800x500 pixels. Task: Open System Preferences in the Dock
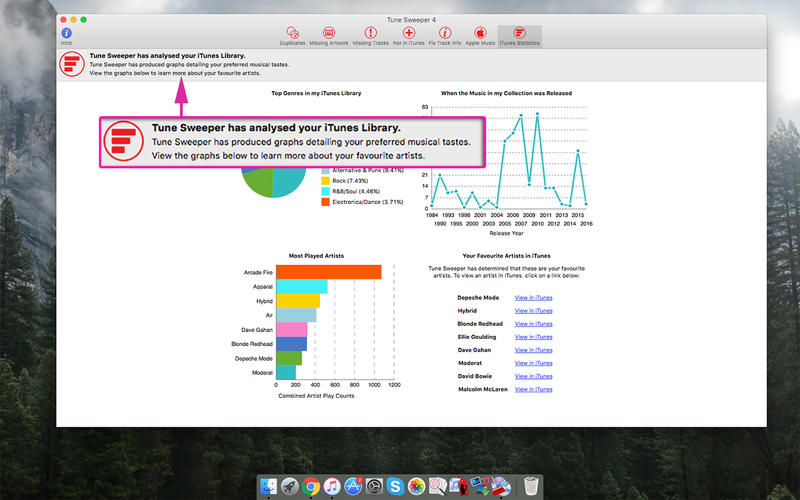coord(374,486)
